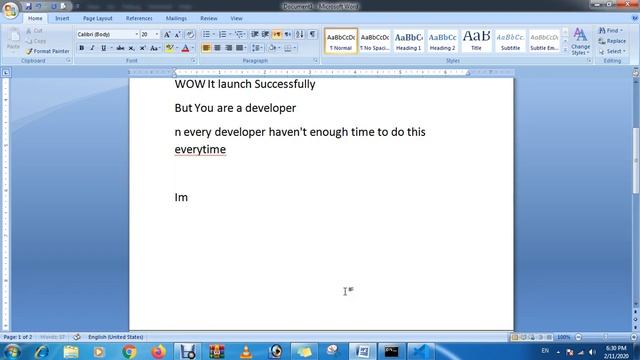Open VLC media player from taskbar
Screen dimensions: 640x360
click(x=246, y=351)
